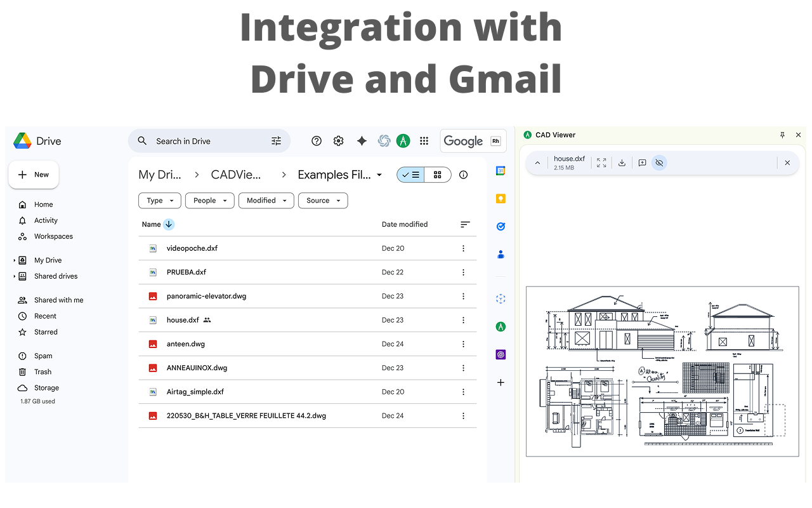Toggle advanced search filters in the search bar
Screen dimensions: 812x508
tap(276, 140)
